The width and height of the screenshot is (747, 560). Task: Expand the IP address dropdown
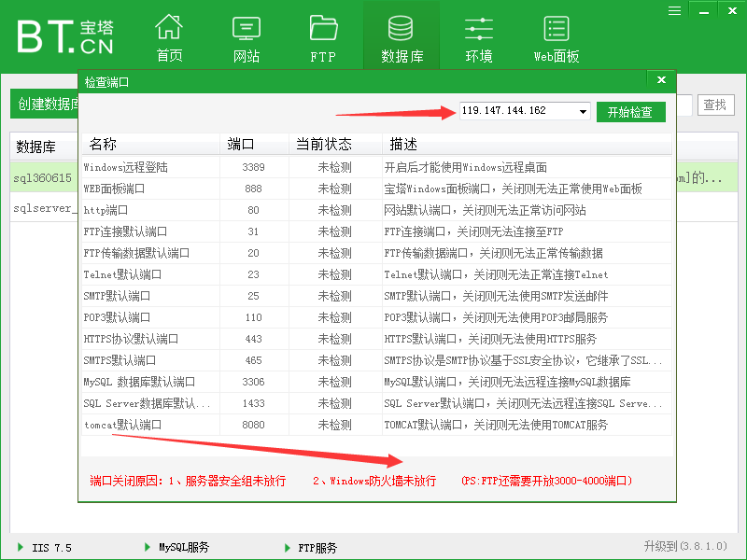tap(584, 111)
